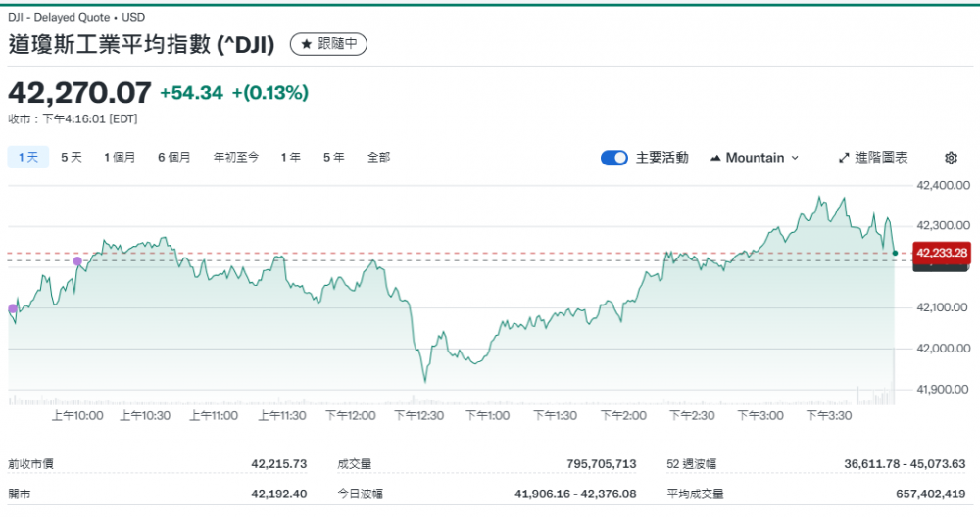Viewport: 980px width, 517px height.
Task: Click the purple event marker near 上午10:00
Action: coord(78,260)
